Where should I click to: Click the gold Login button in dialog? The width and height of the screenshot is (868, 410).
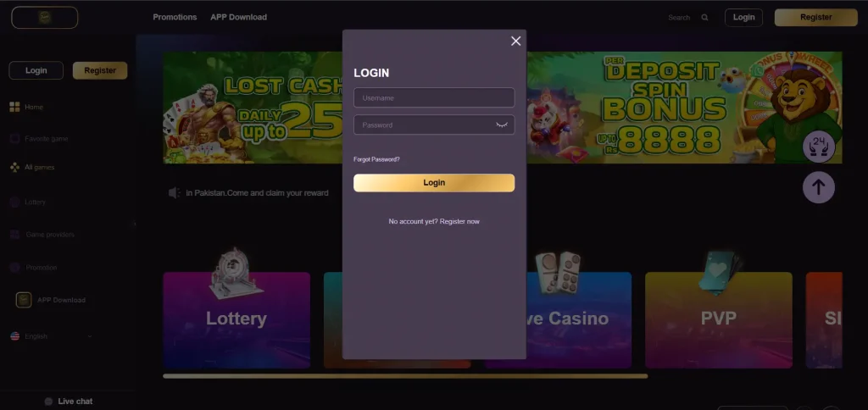[434, 183]
